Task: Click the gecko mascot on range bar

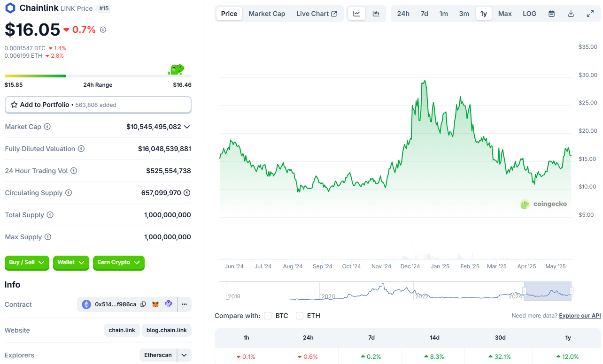Action: coord(176,69)
